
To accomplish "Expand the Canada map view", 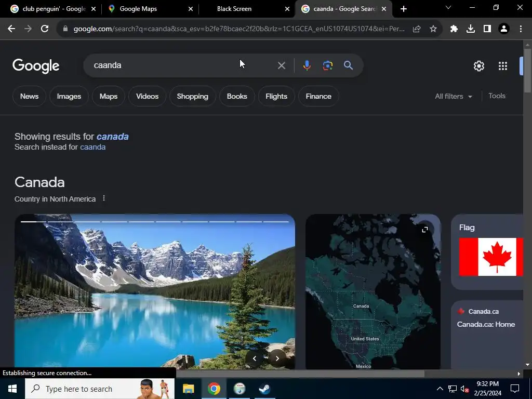I will click(425, 230).
